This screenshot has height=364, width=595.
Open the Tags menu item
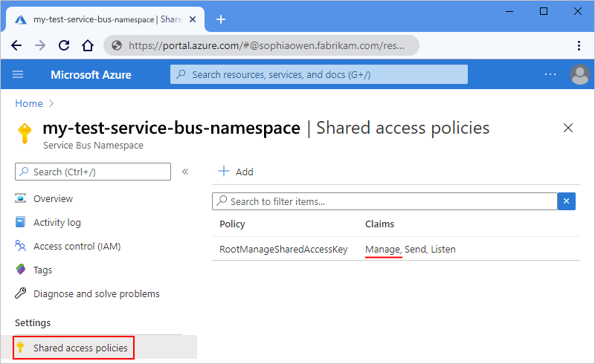tap(42, 270)
